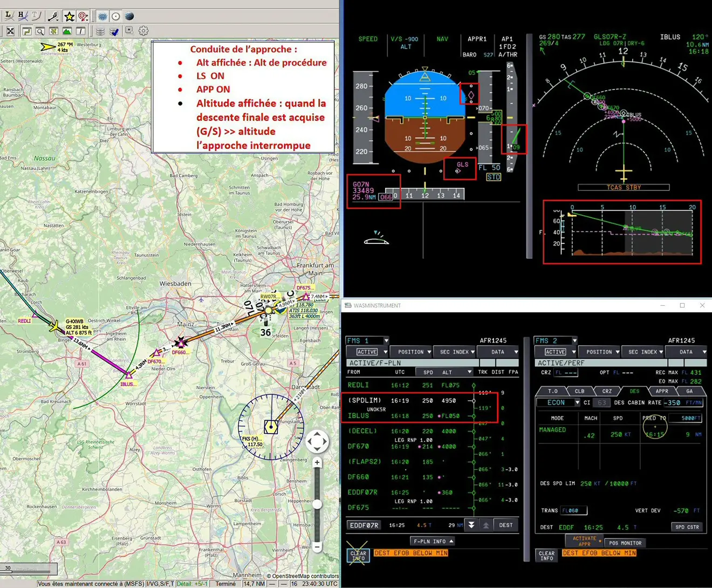Open FMS 1 POSITION menu
Viewport: 712px width, 588px height.
[x=412, y=352]
